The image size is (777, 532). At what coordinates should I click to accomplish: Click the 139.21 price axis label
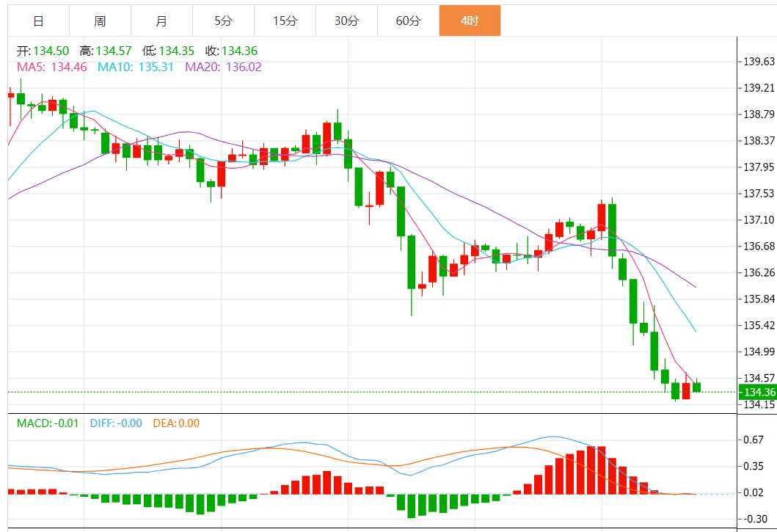point(759,88)
